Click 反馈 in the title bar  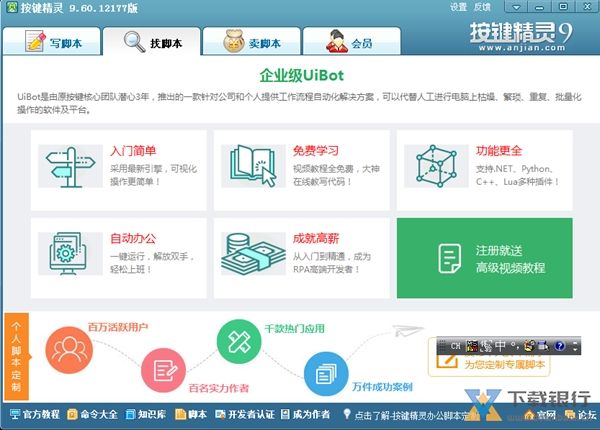click(482, 7)
